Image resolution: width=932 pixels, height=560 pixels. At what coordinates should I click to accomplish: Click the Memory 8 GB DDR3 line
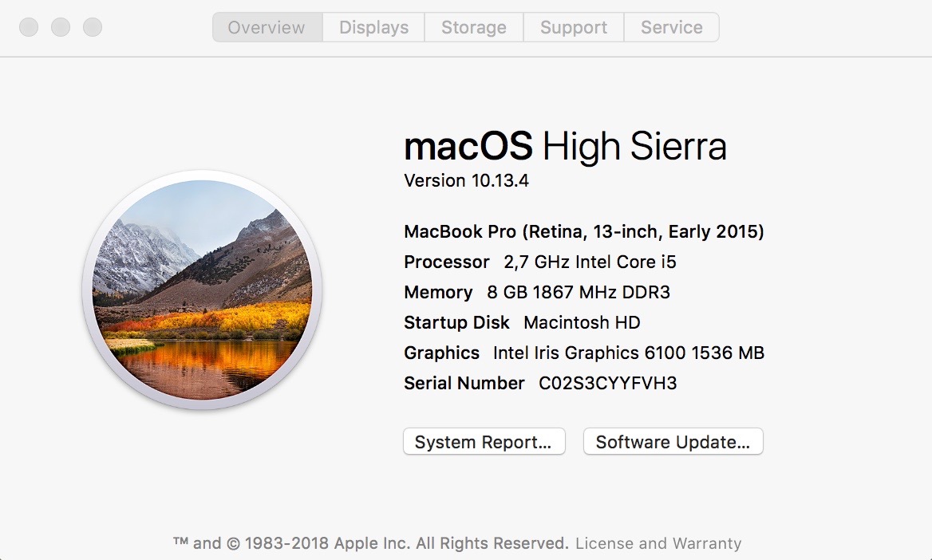tap(536, 293)
